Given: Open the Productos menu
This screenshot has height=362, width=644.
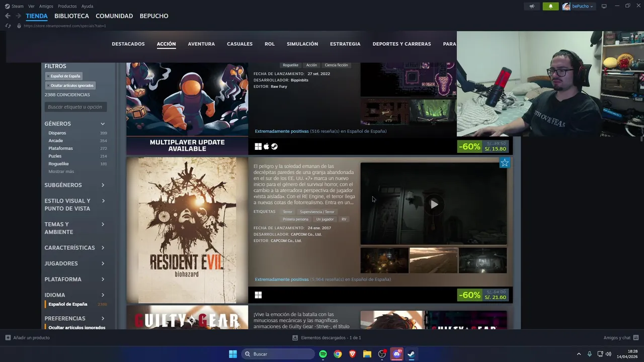Looking at the screenshot, I should 67,6.
